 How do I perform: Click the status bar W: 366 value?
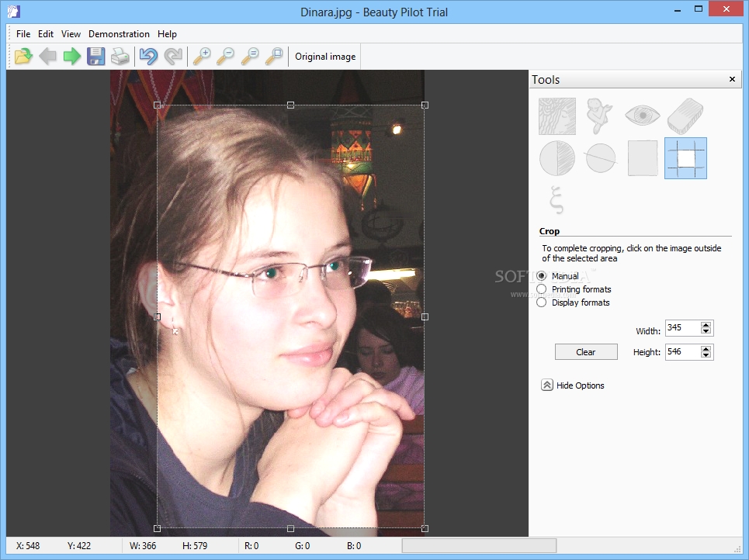[143, 546]
